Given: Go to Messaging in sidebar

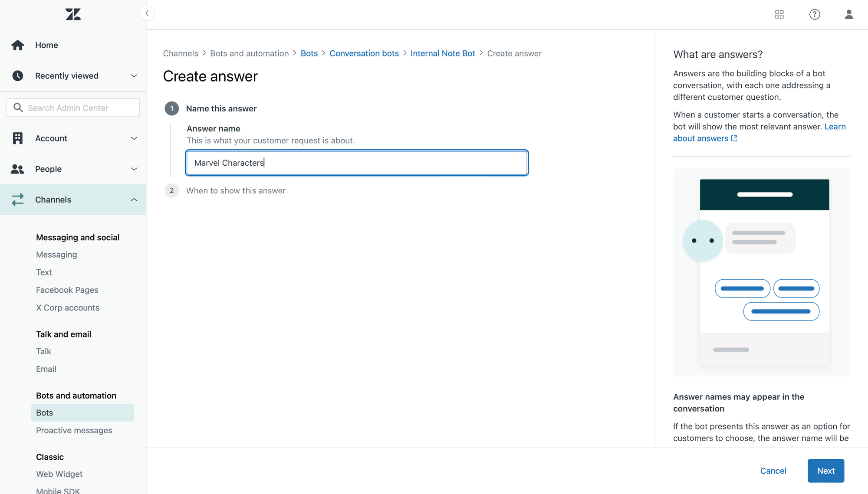Looking at the screenshot, I should (56, 255).
